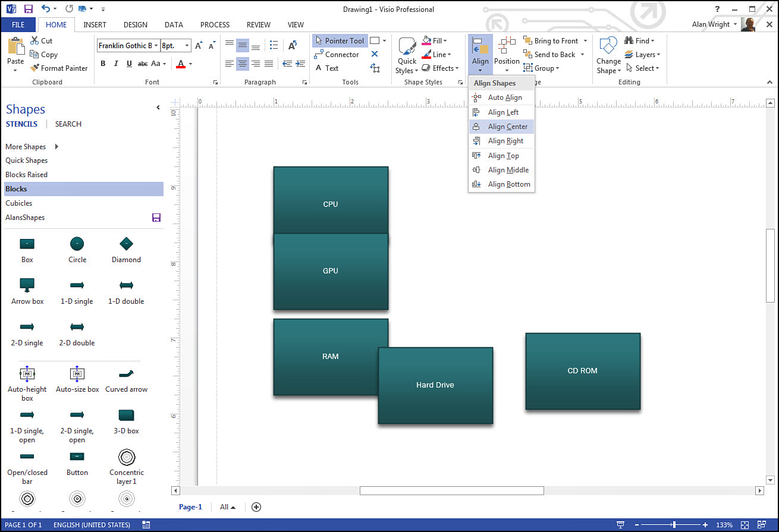779x532 pixels.
Task: Toggle Bold formatting
Action: 103,64
